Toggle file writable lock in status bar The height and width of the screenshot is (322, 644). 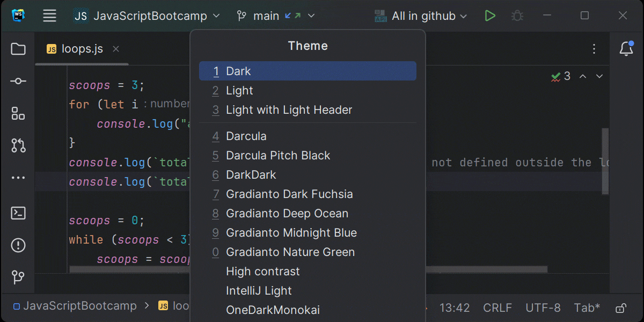click(x=620, y=308)
